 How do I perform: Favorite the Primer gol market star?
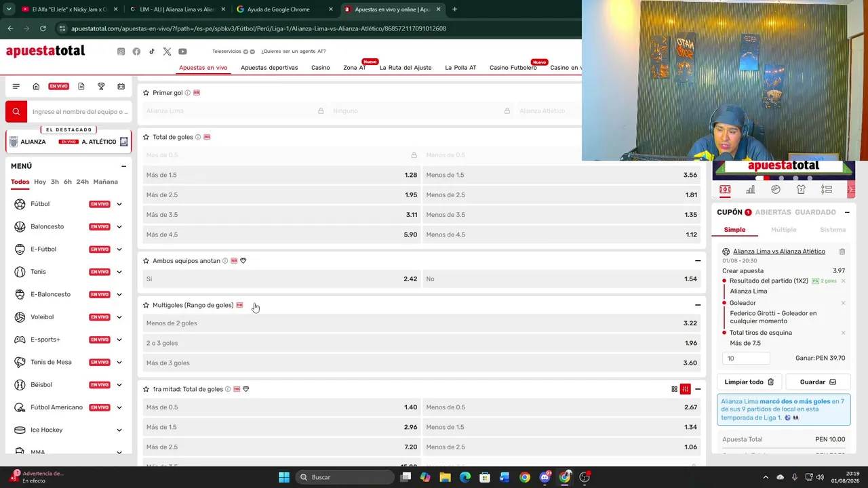point(146,93)
